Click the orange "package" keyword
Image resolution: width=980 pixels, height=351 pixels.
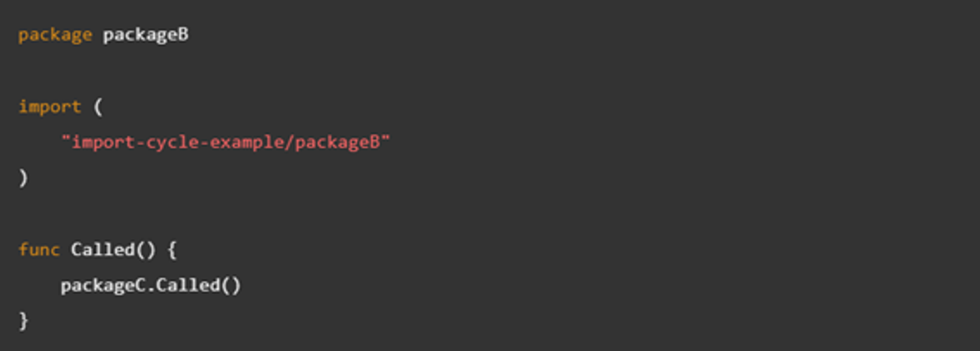pyautogui.click(x=55, y=35)
